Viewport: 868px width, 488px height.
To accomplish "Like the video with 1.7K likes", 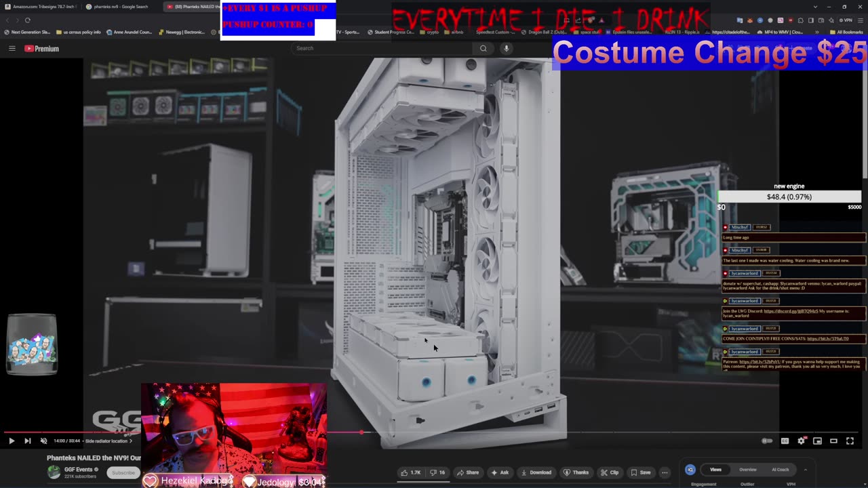I will click(x=411, y=472).
